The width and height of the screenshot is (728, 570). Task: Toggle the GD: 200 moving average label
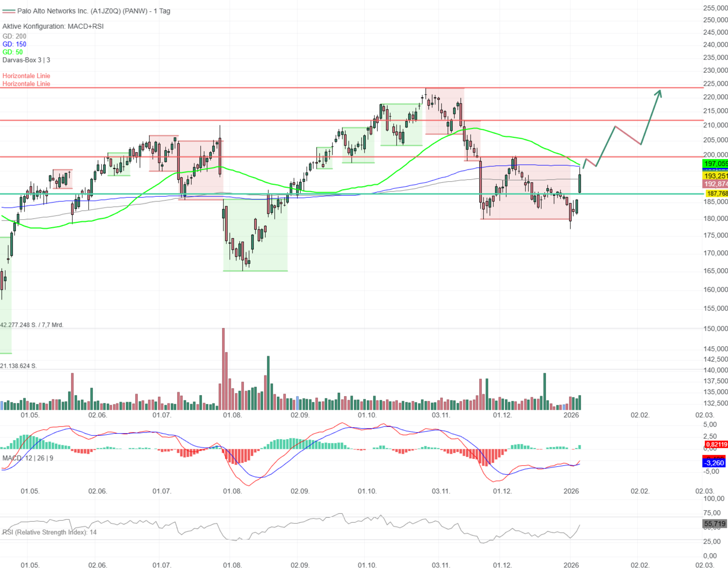click(14, 36)
